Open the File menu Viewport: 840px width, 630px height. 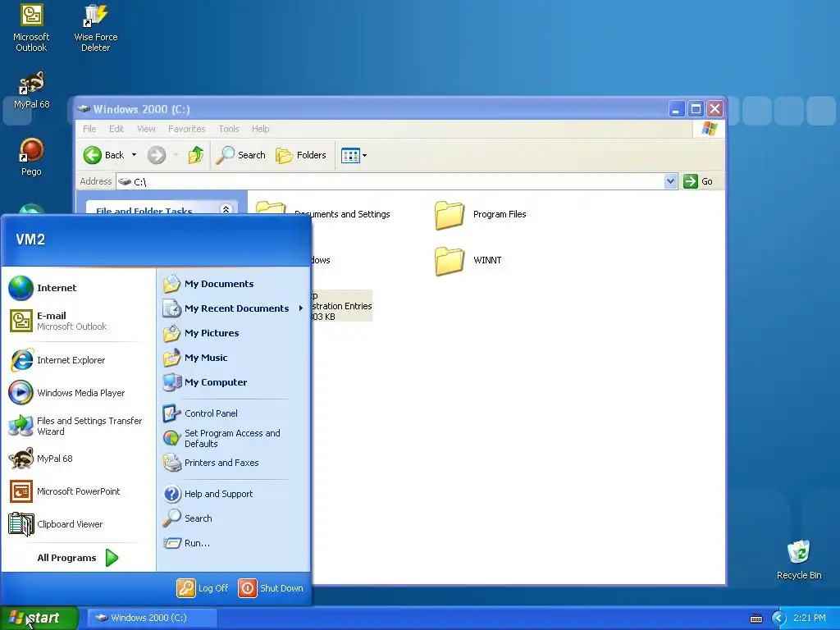[x=89, y=129]
